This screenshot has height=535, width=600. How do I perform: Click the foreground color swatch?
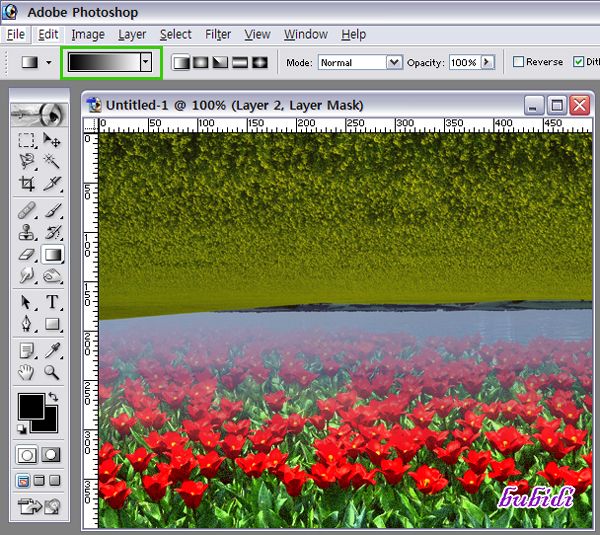(x=31, y=406)
